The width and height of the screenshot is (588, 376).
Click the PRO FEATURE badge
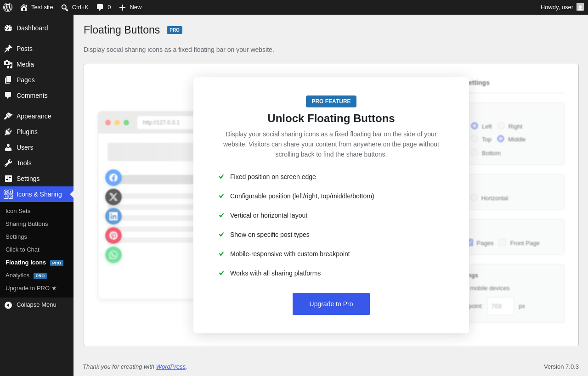(331, 101)
